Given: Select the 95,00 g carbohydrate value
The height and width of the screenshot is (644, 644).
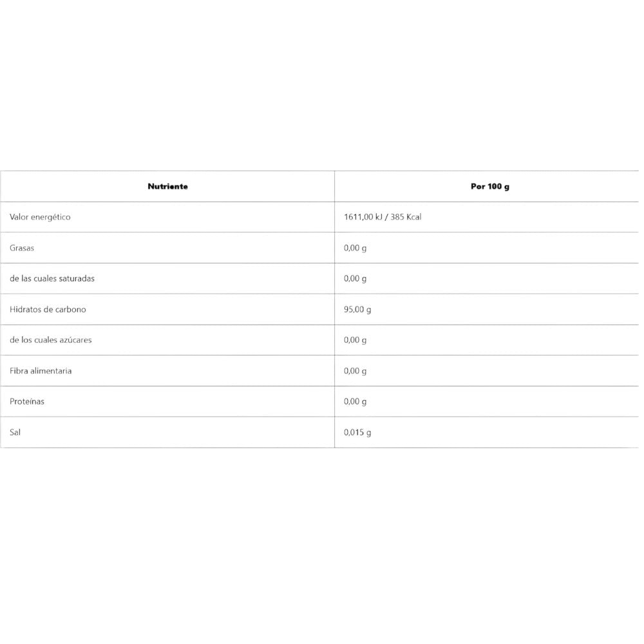Looking at the screenshot, I should 357,309.
